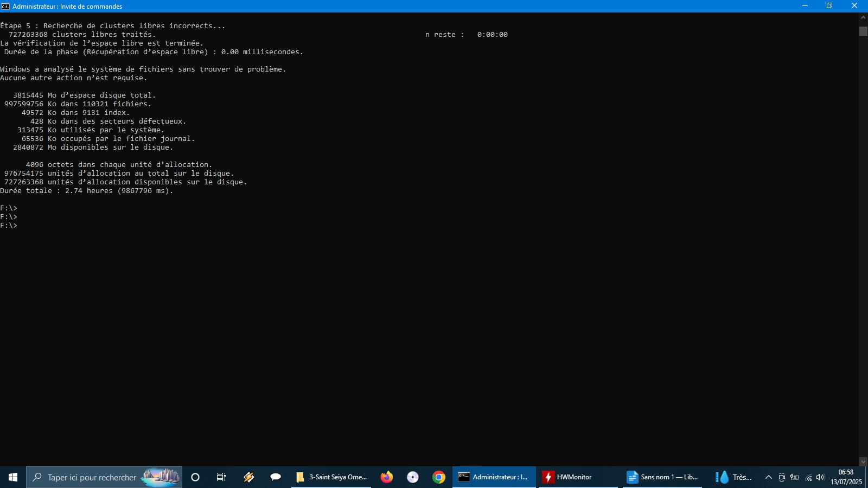Screen dimensions: 868x488
Task: Restore down the command prompt window
Action: (829, 6)
